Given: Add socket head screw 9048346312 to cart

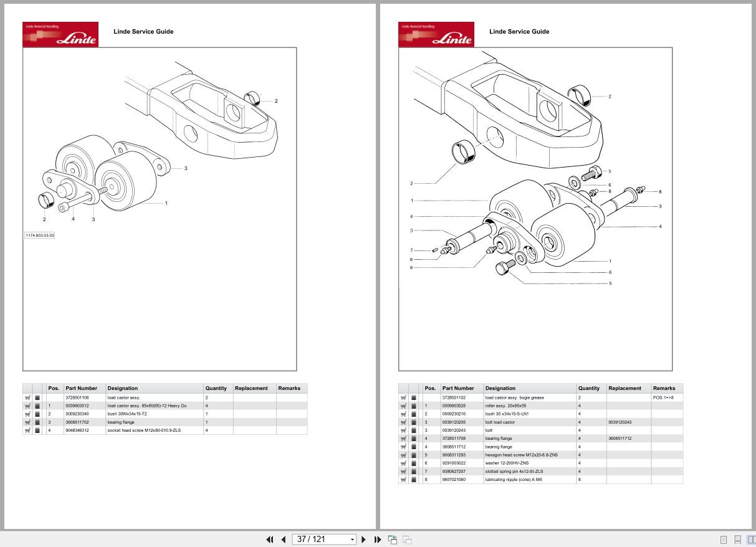Looking at the screenshot, I should tap(28, 430).
